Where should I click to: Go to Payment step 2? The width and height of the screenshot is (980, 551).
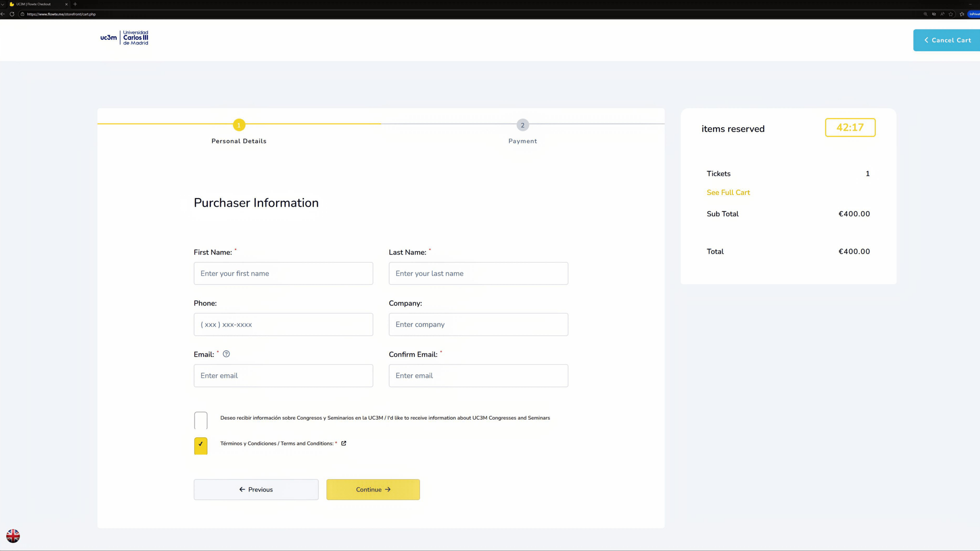523,125
